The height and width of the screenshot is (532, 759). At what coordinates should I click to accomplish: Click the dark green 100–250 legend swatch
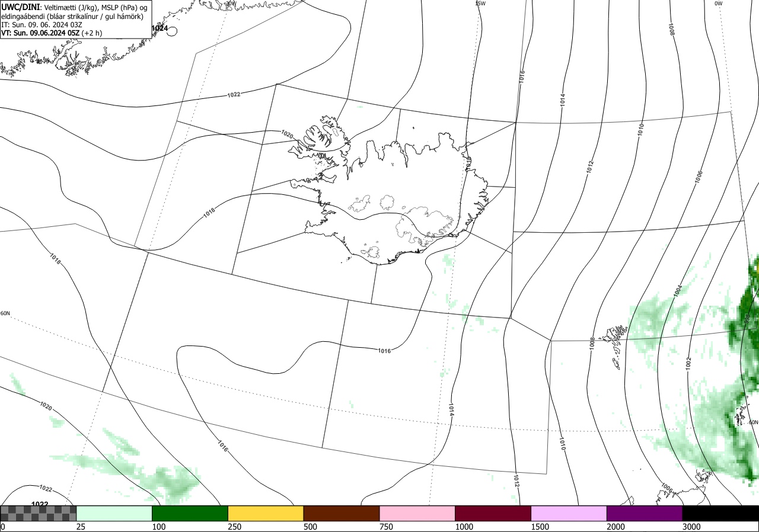190,513
